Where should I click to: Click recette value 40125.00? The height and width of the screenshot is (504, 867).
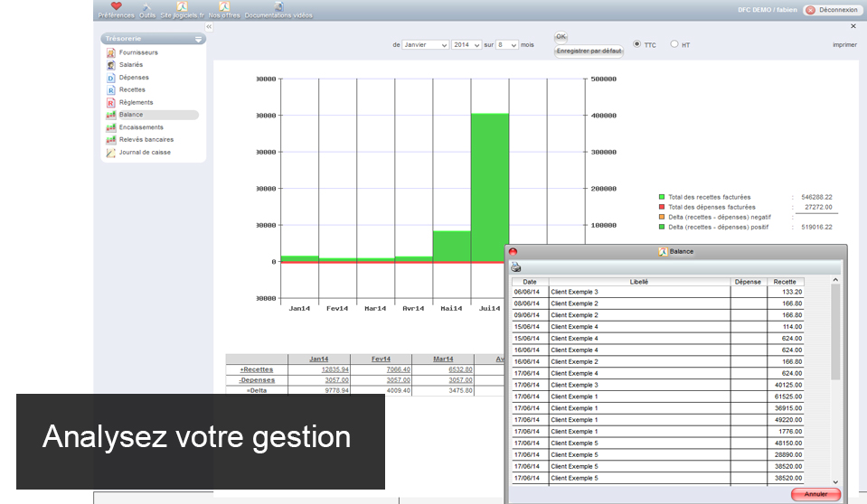pyautogui.click(x=788, y=385)
